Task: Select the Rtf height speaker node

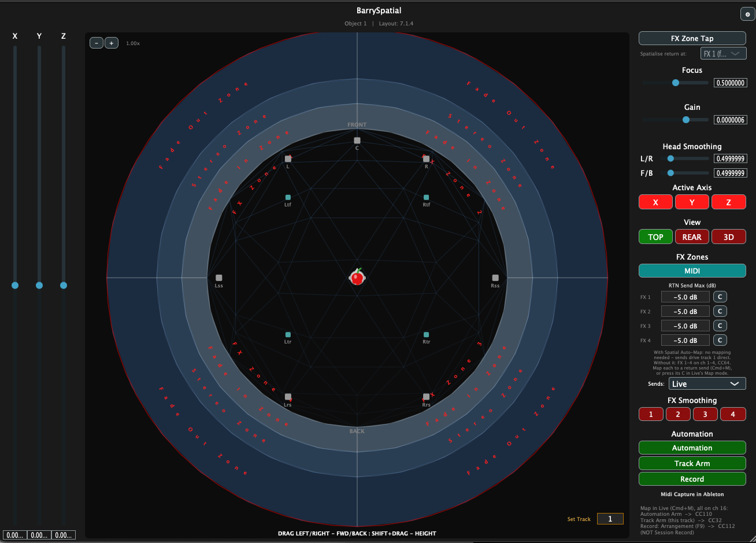Action: tap(427, 197)
